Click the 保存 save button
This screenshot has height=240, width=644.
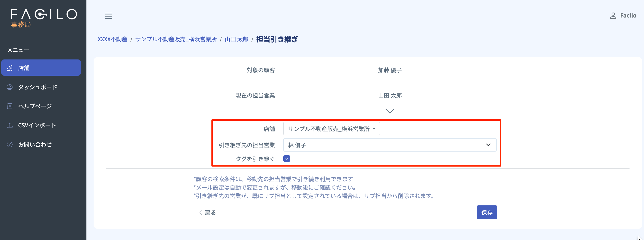[486, 212]
